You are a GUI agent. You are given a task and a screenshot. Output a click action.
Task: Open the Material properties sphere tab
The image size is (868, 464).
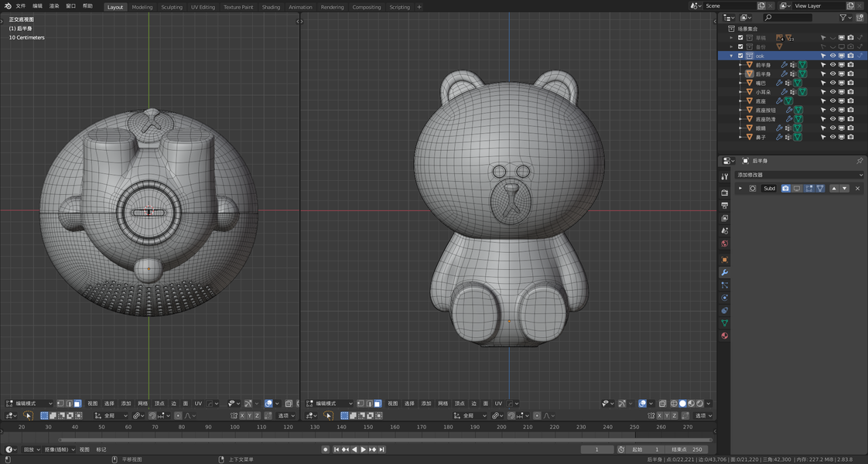click(725, 336)
